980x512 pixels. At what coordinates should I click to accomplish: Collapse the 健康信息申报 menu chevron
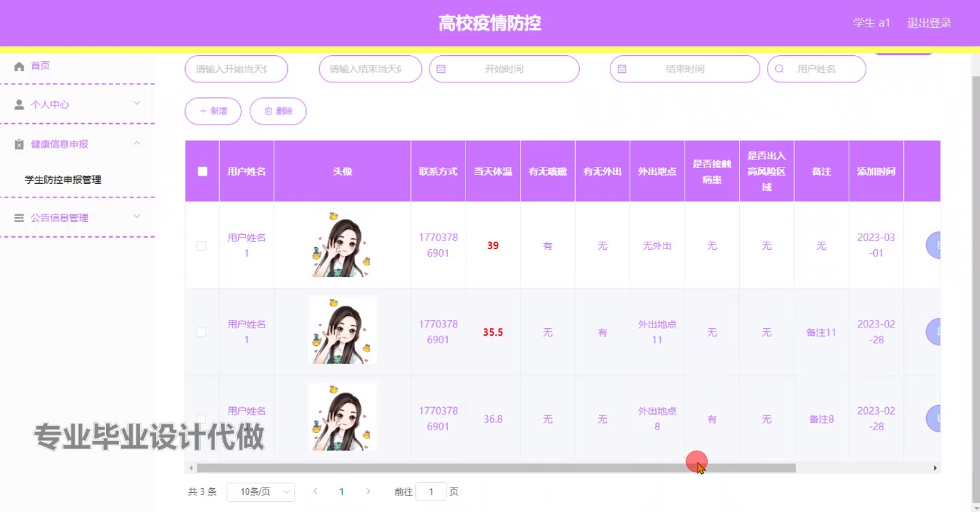pyautogui.click(x=137, y=143)
